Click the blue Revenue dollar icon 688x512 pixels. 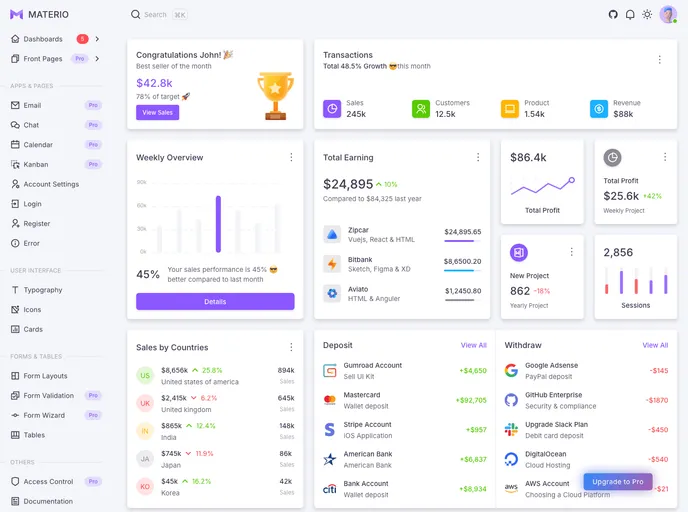599,109
